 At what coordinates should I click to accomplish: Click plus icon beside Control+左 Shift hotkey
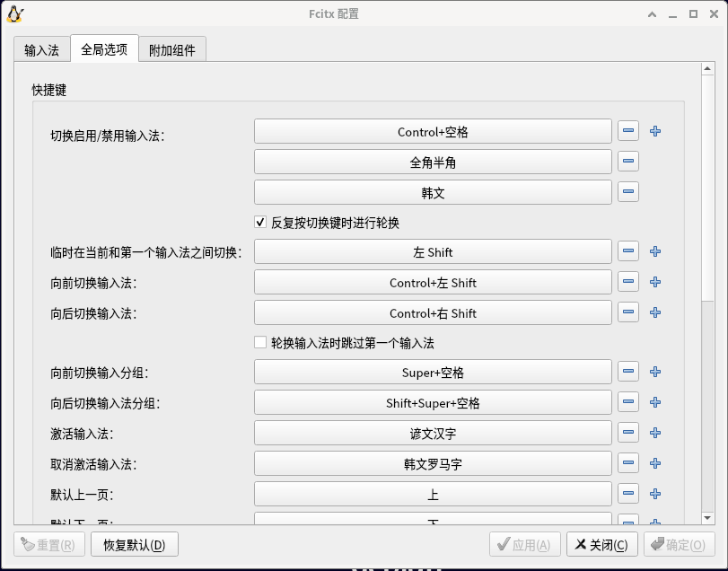point(655,282)
